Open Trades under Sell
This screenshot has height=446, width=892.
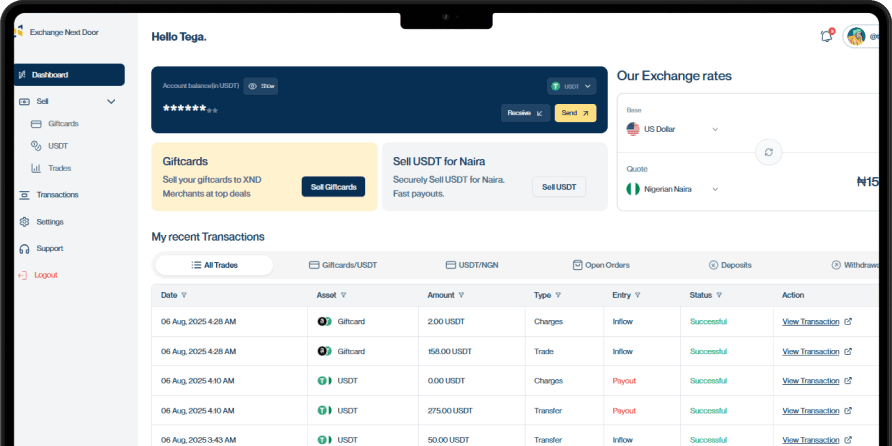click(x=51, y=168)
